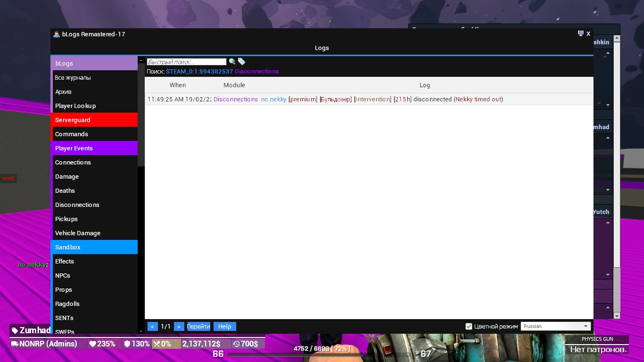The height and width of the screenshot is (362, 644).
Task: Open the Russian language dropdown
Action: (556, 326)
